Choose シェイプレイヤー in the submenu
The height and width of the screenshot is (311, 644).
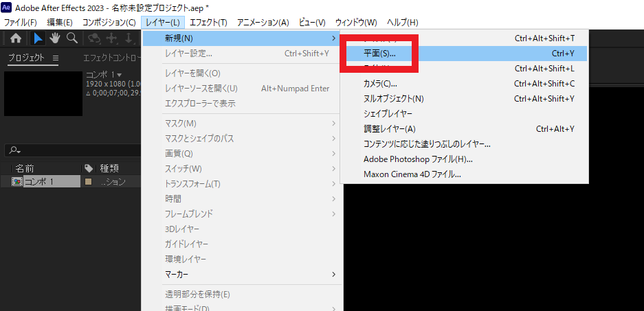click(x=464, y=114)
